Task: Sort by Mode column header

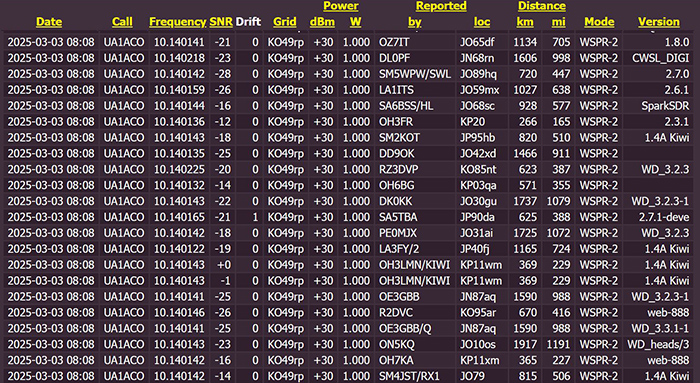Action: coord(599,21)
